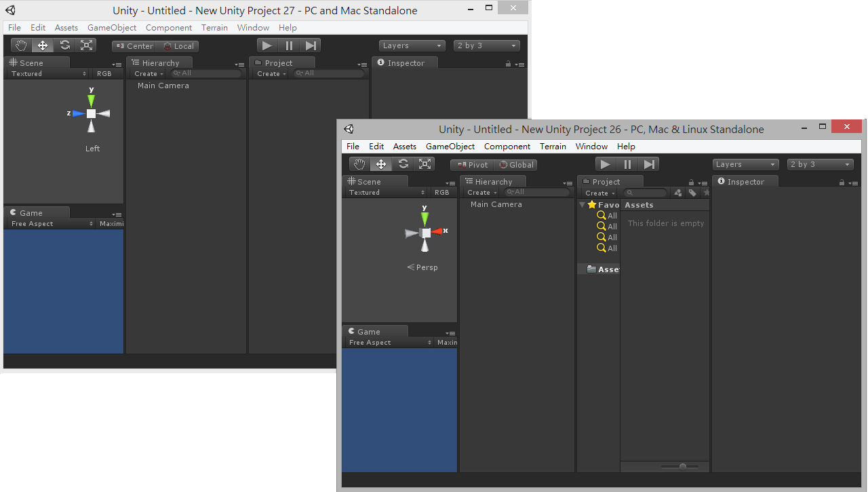
Task: Click Step button in Project 26 window
Action: coord(649,164)
